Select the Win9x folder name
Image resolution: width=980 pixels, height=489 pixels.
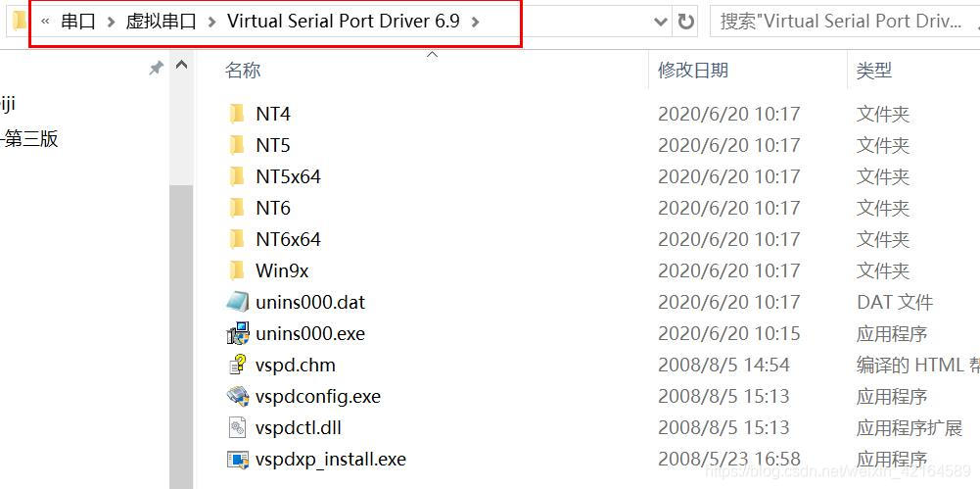coord(282,270)
